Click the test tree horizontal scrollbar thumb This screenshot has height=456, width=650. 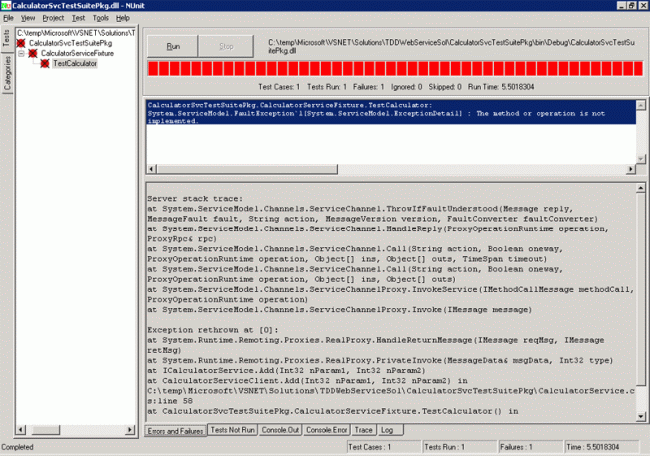click(x=46, y=430)
